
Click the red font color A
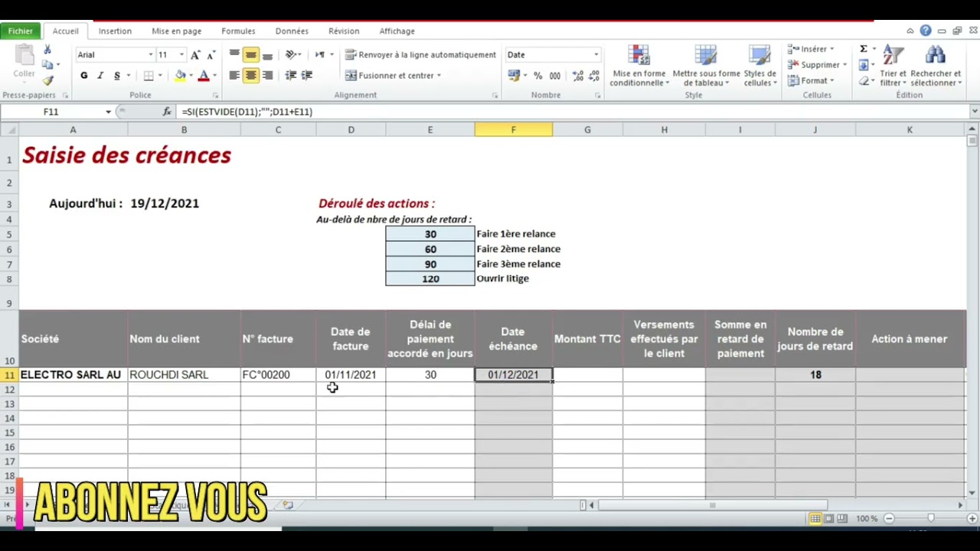[x=203, y=76]
